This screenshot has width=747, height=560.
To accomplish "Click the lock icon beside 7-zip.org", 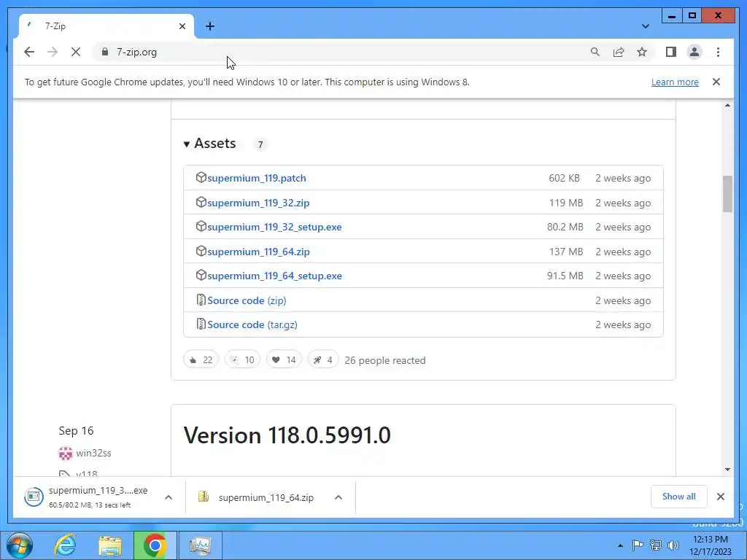I will pos(105,52).
